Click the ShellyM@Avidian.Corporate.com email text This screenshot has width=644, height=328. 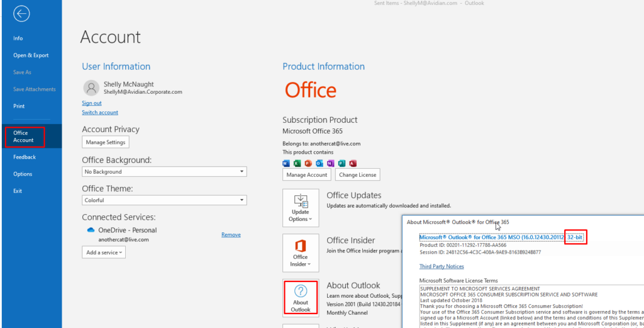(x=143, y=92)
